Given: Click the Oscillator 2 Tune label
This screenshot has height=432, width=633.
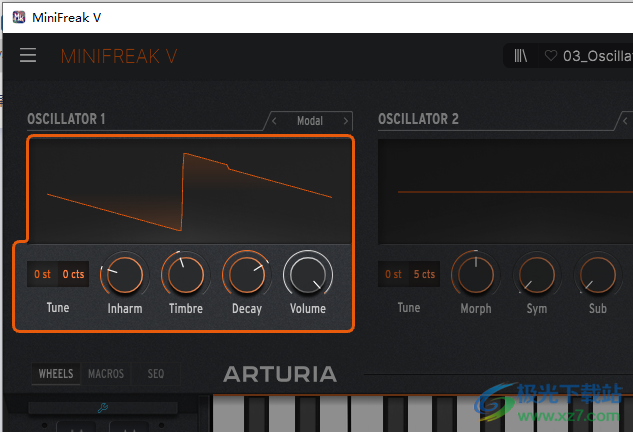Looking at the screenshot, I should click(409, 308).
